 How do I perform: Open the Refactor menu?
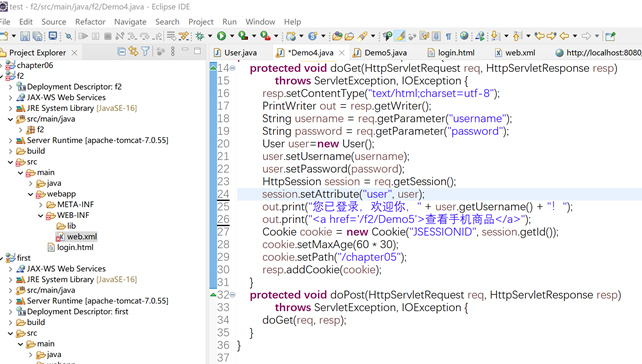[x=90, y=22]
